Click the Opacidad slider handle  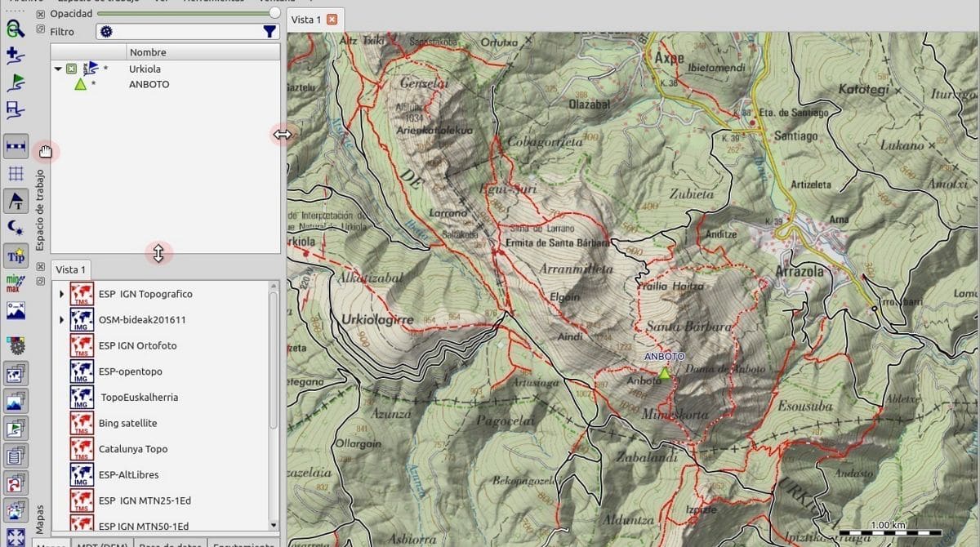pos(274,13)
